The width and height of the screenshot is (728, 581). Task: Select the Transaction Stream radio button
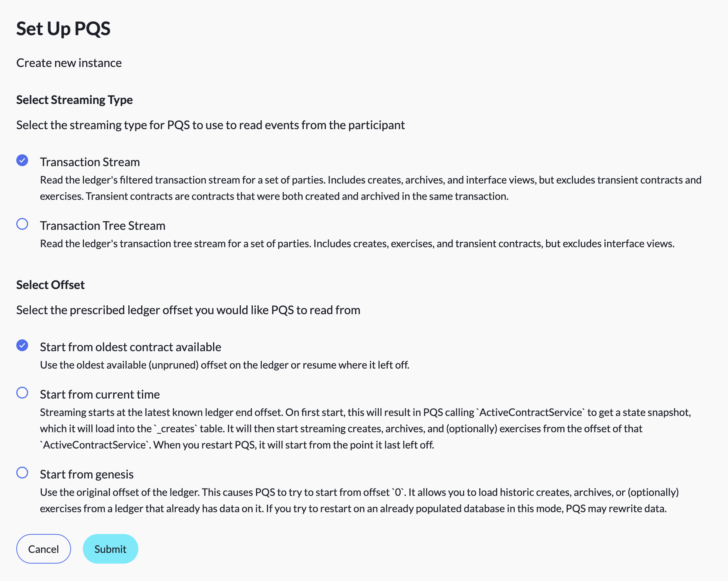[22, 160]
